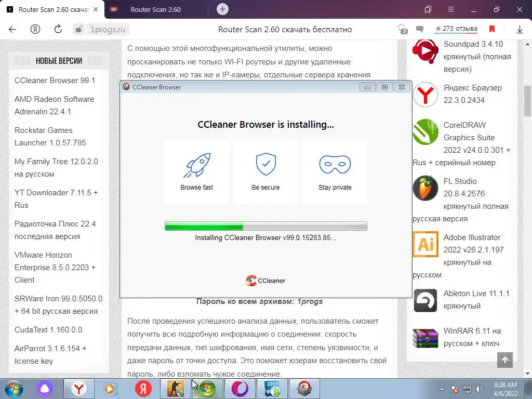
Task: Open Yandex home via the Я icon
Action: 35,30
